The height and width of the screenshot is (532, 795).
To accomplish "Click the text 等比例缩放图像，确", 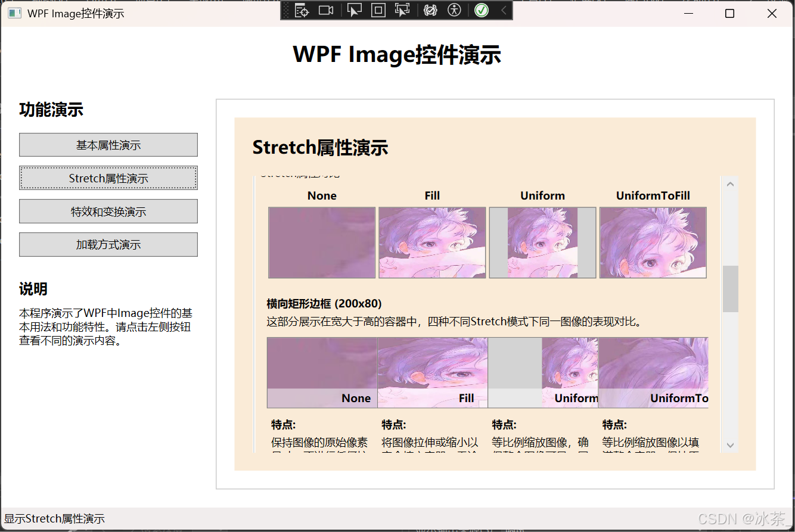I will 541,443.
